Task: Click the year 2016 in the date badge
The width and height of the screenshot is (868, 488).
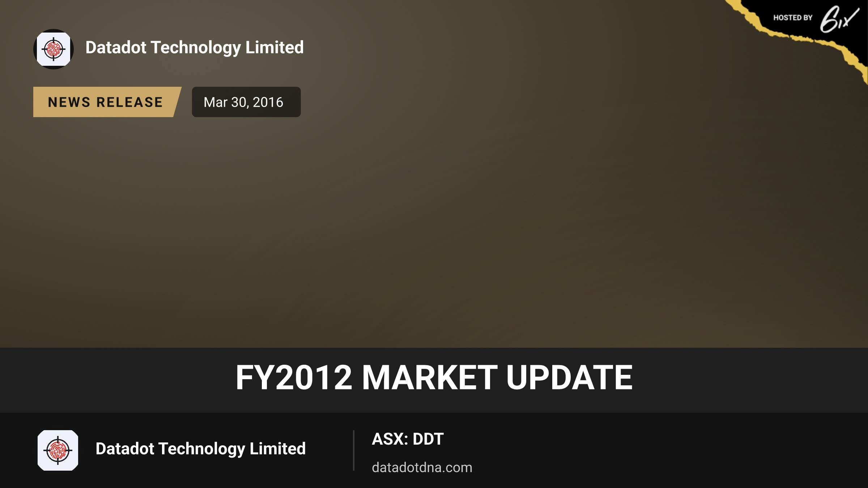Action: 268,102
